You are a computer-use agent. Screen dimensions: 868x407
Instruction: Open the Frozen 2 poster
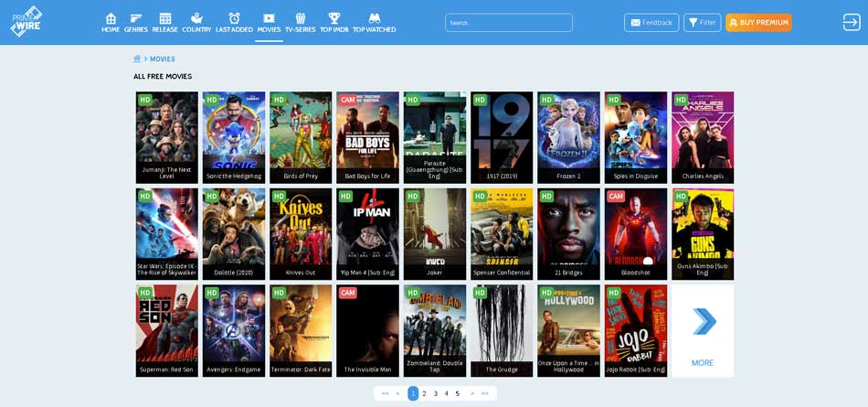(x=568, y=137)
